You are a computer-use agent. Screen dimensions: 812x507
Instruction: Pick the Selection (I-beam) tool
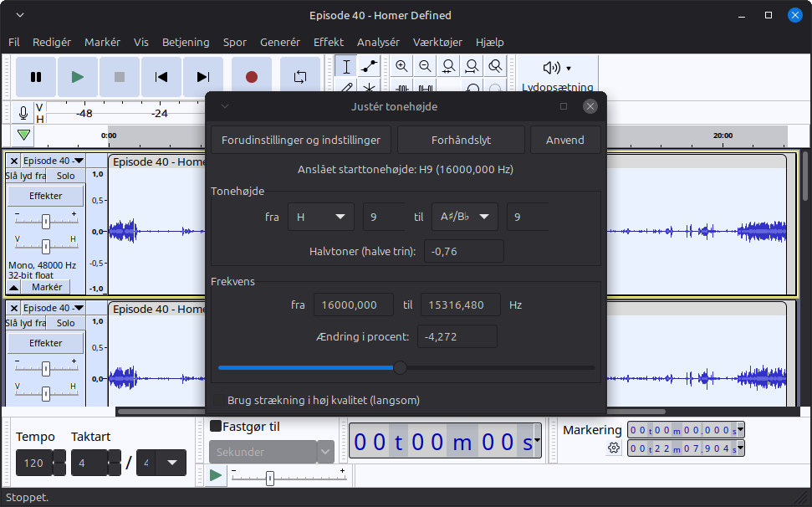click(346, 67)
